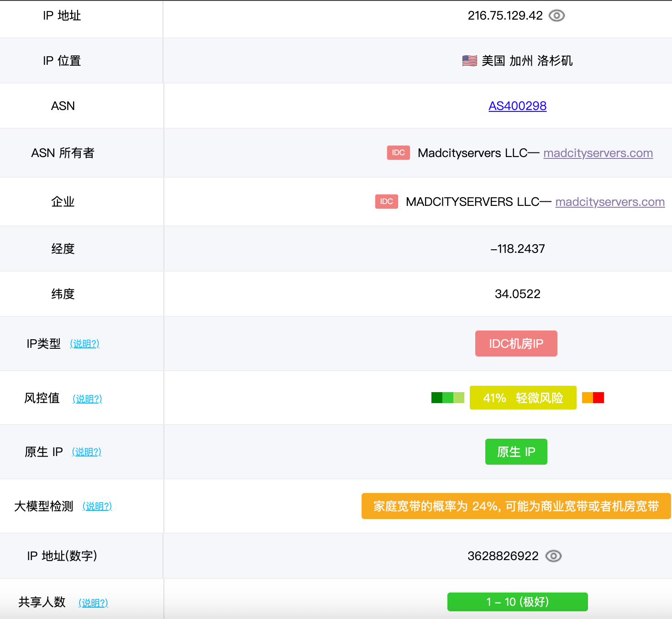The width and height of the screenshot is (672, 619).
Task: Click the green 1 – 10 (极好) badge
Action: coord(517,602)
